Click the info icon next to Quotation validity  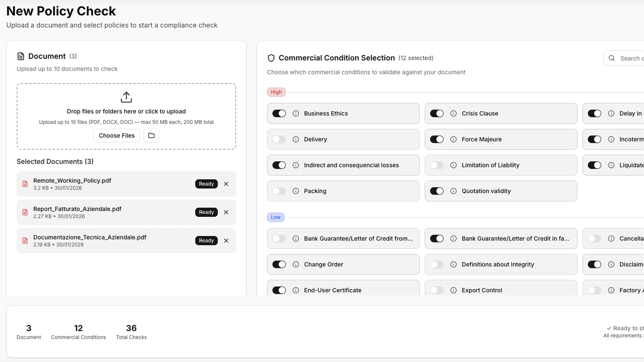(x=453, y=191)
